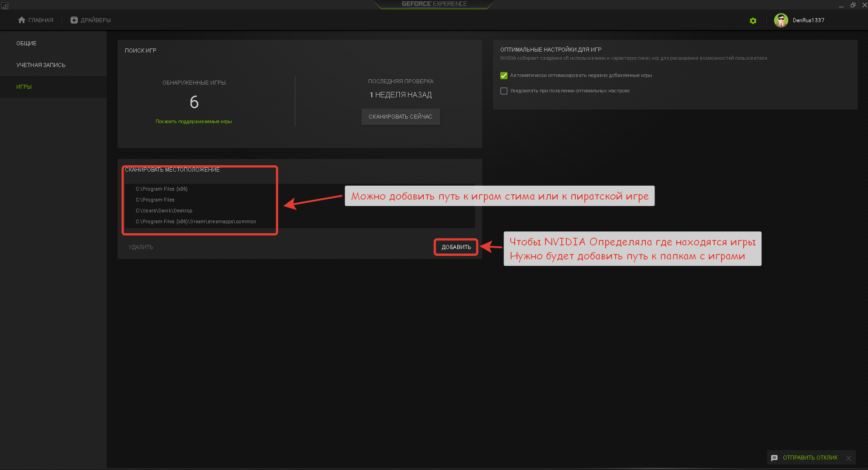Open settings via the green gear icon

(753, 21)
